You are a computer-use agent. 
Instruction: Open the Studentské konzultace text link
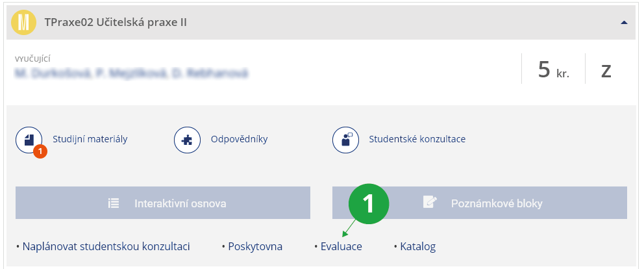pos(417,139)
